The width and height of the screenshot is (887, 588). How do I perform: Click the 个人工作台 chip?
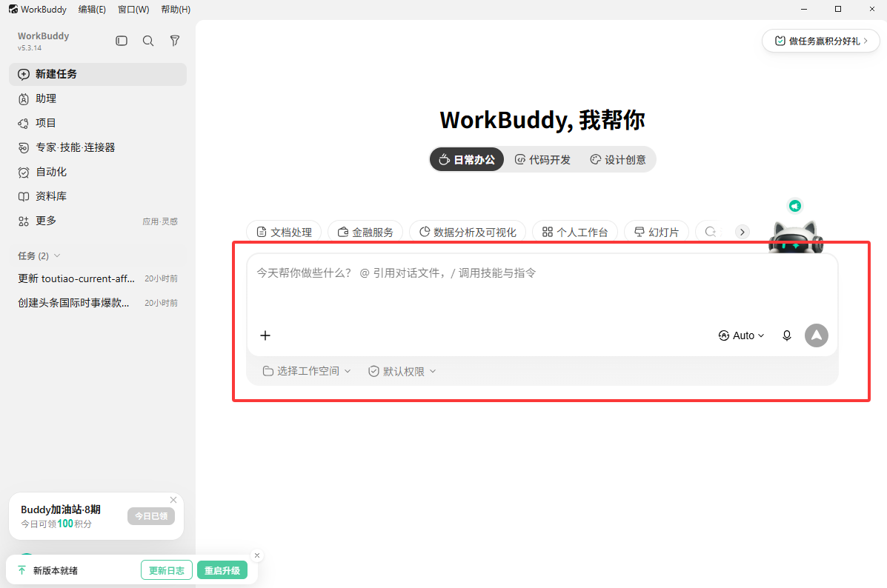[575, 232]
